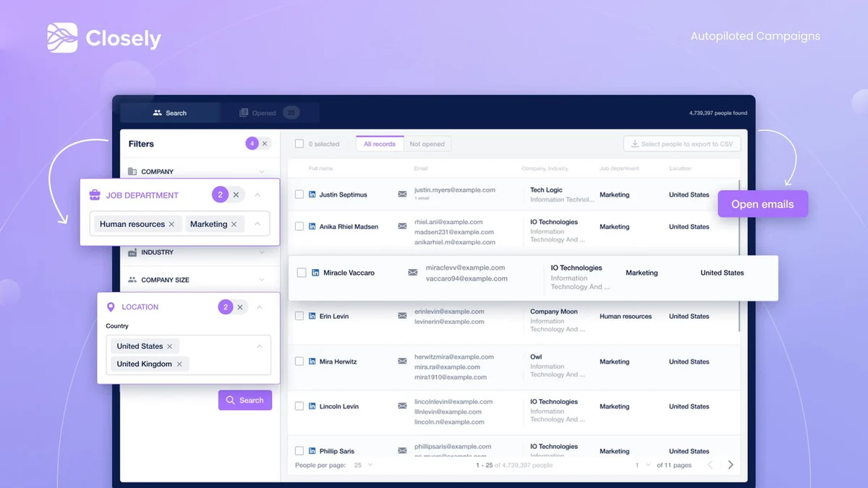Click the purple Search button
868x488 pixels.
point(245,400)
